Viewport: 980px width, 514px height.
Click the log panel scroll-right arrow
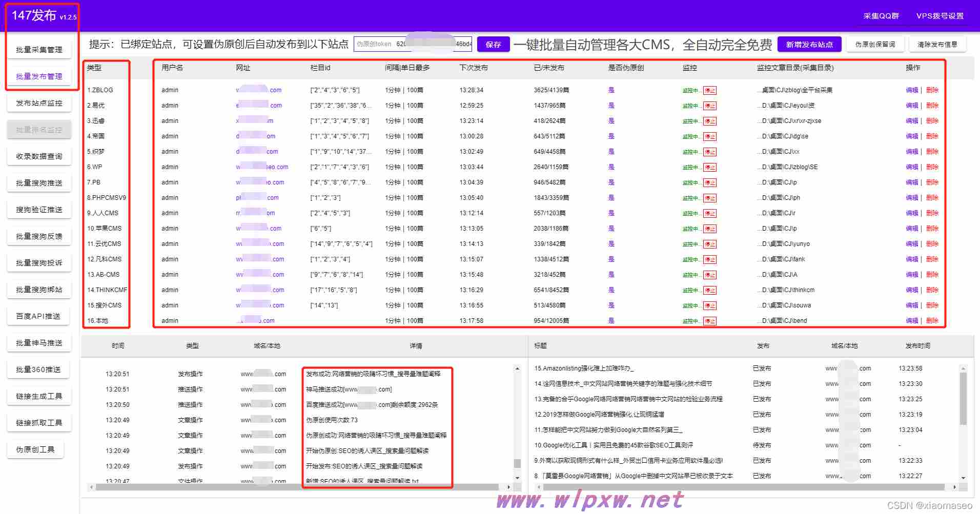508,487
